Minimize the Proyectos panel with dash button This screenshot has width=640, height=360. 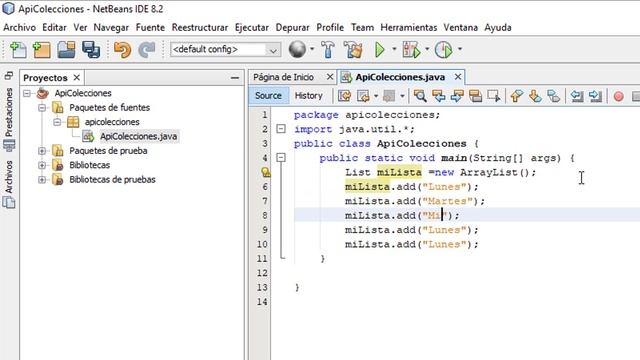tap(235, 78)
